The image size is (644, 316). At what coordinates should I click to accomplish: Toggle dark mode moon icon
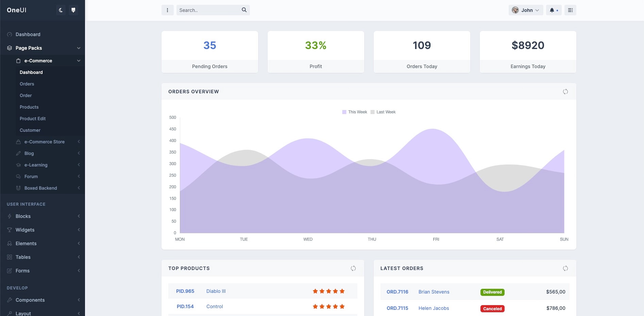click(61, 10)
